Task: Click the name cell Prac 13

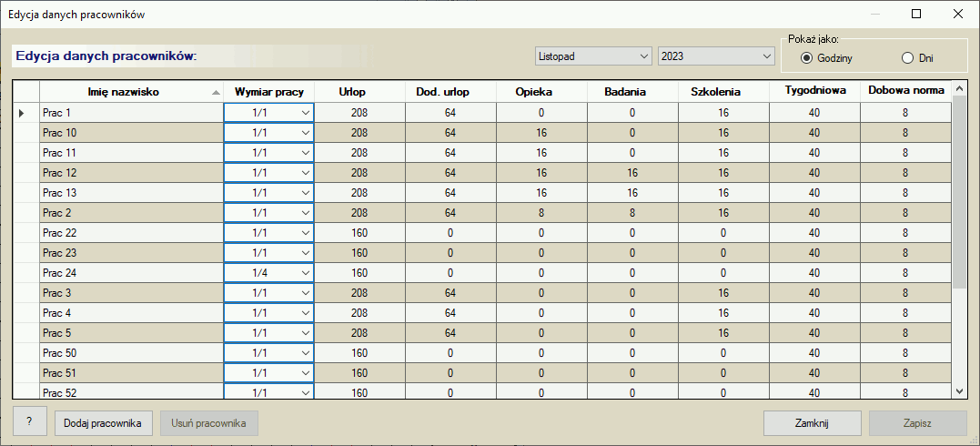Action: tap(131, 193)
